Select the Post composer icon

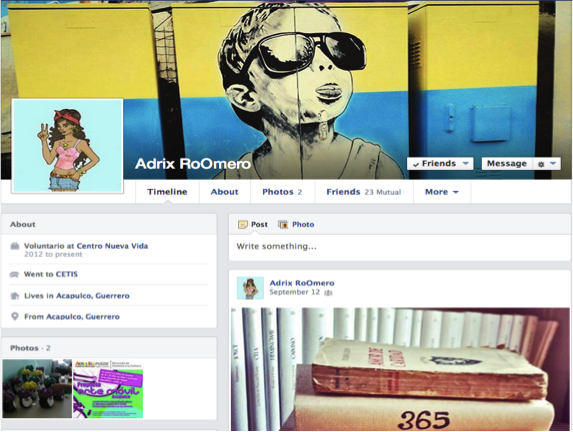(x=243, y=224)
